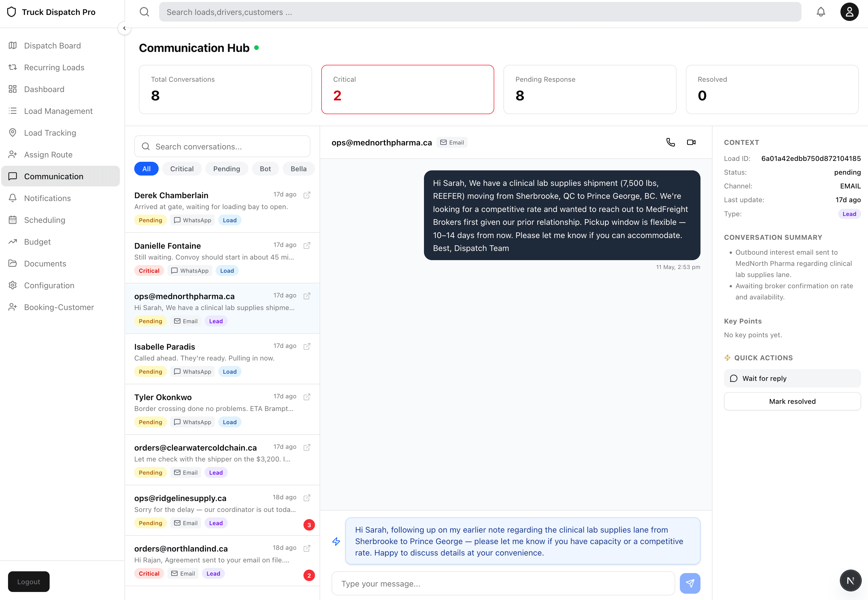Click pop-out icon on Isabelle Paradis row

[x=307, y=346]
